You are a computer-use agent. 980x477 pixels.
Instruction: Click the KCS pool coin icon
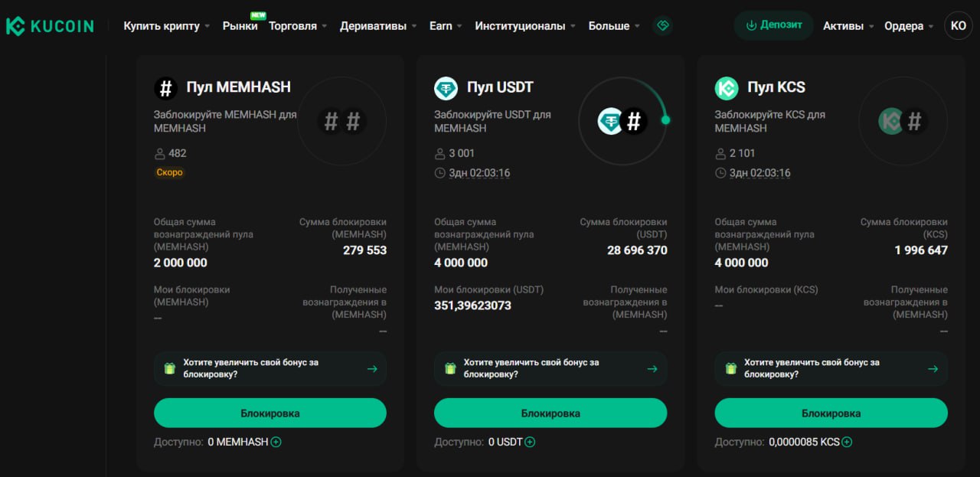(x=727, y=88)
